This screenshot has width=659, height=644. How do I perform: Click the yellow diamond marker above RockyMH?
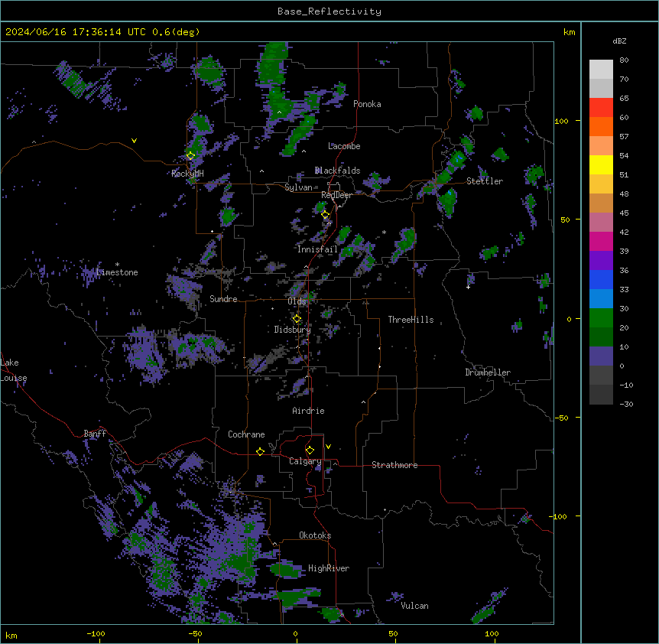pyautogui.click(x=190, y=155)
